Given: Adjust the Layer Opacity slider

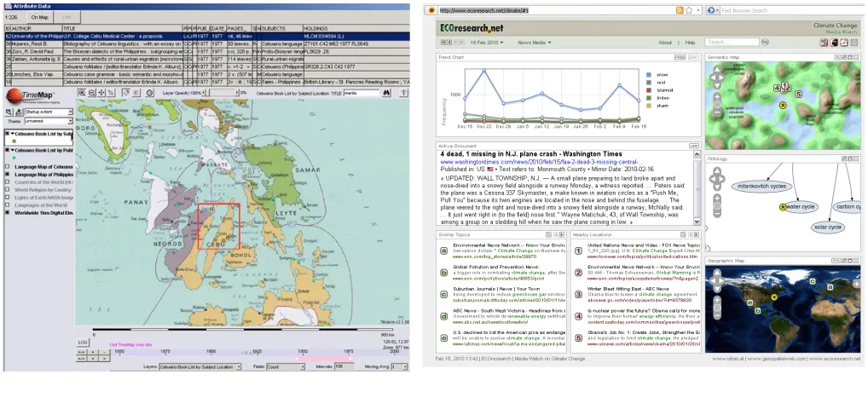Looking at the screenshot, I should pos(221,93).
